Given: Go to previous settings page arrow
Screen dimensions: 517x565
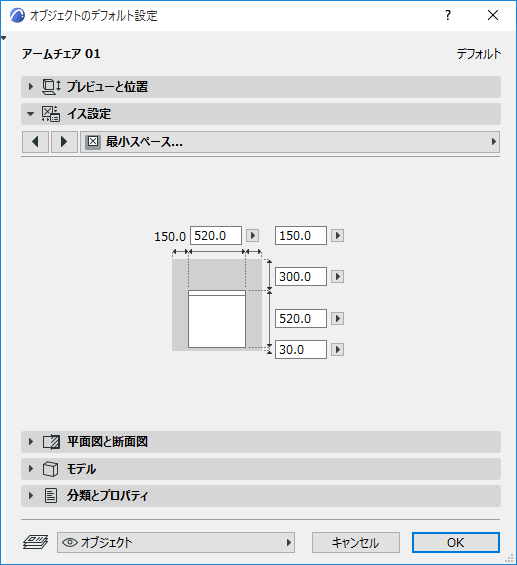Looking at the screenshot, I should coord(35,142).
